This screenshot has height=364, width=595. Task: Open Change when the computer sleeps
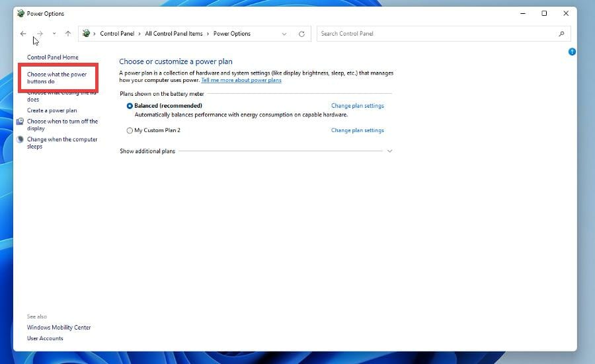point(62,143)
